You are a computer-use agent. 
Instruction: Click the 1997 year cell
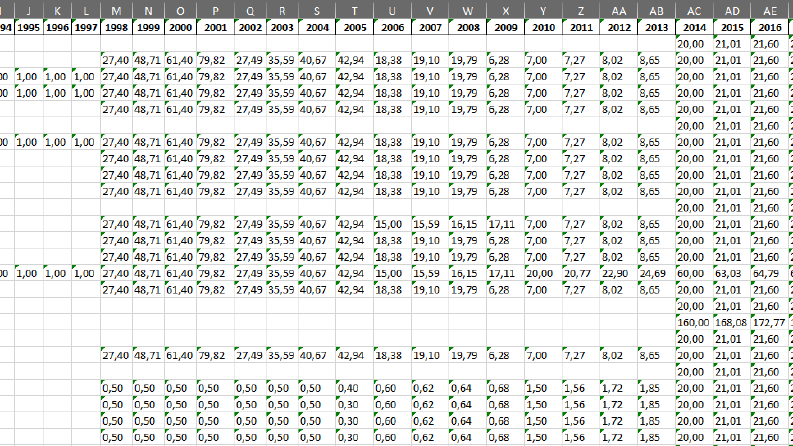pos(86,27)
